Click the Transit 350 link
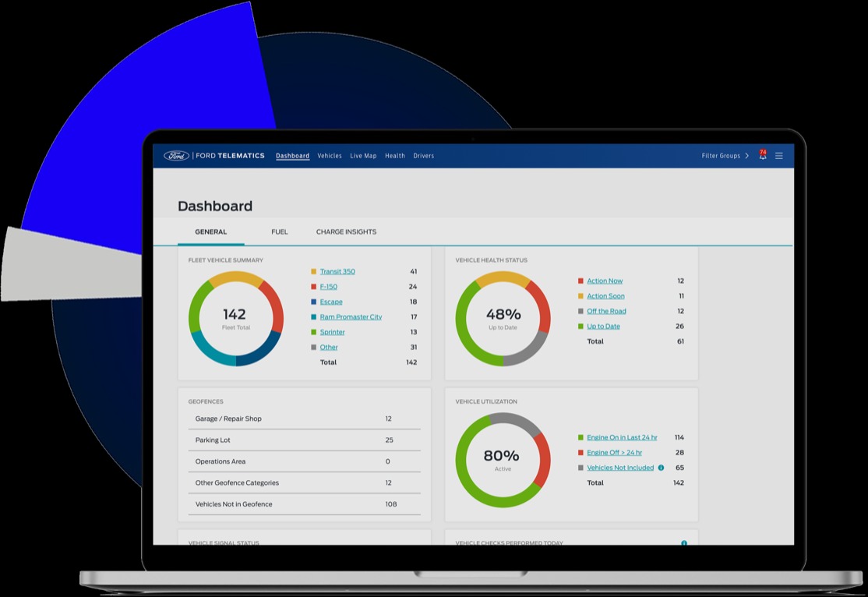The width and height of the screenshot is (868, 597). pos(337,271)
